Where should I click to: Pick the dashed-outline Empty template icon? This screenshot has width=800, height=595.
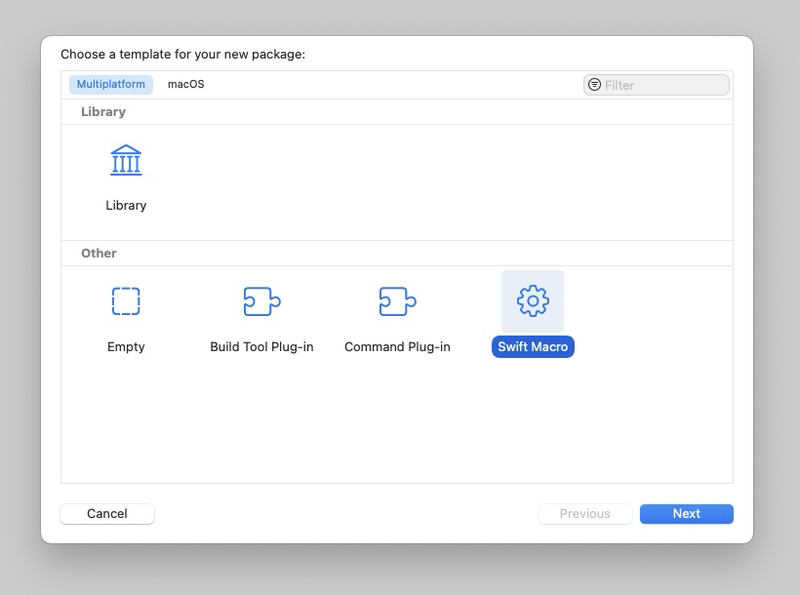point(125,300)
